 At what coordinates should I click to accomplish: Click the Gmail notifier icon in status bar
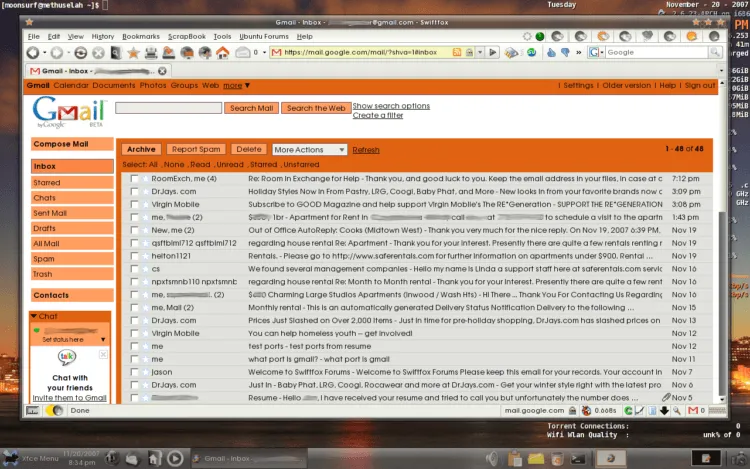point(693,410)
